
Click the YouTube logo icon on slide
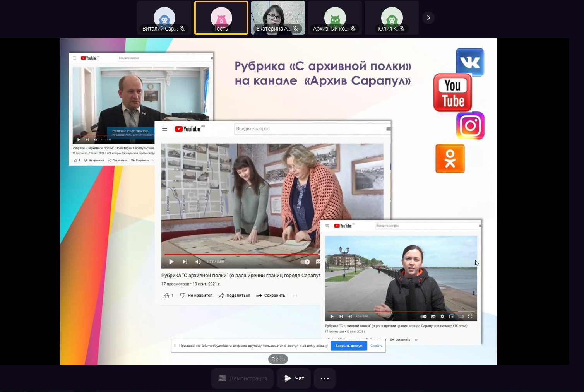coord(452,93)
